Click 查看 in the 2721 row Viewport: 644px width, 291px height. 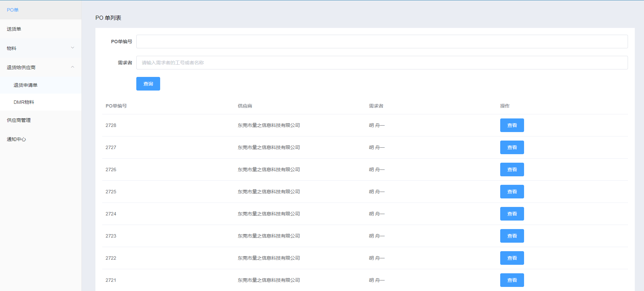(x=512, y=280)
